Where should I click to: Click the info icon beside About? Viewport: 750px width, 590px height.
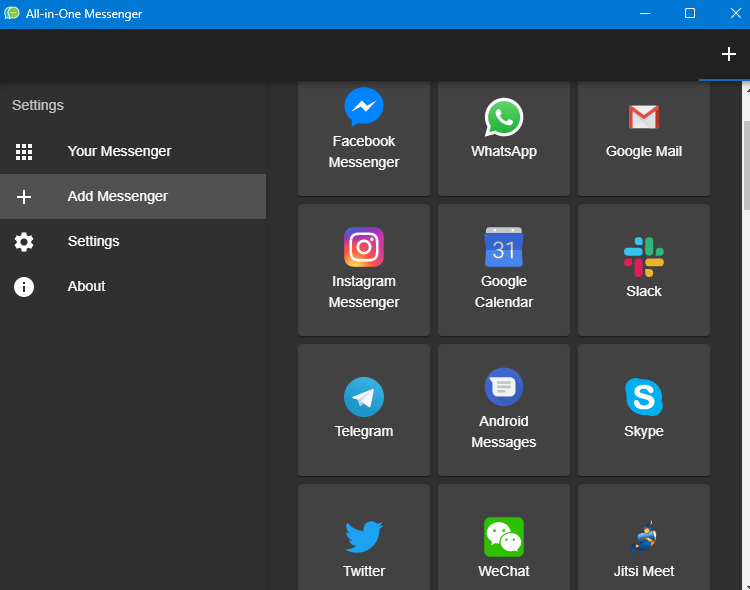(x=24, y=287)
